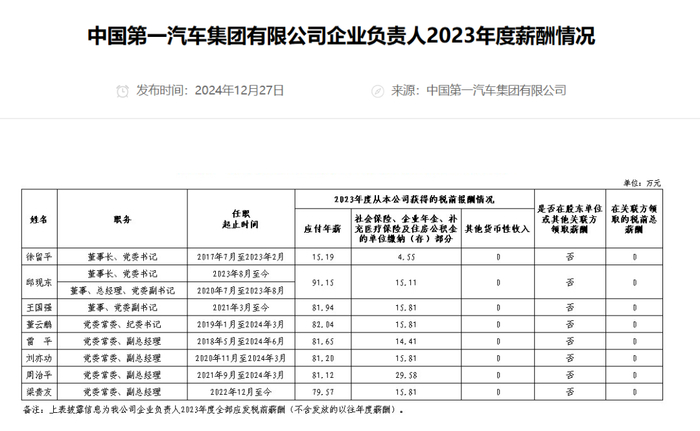
Task: Click the 职务 column header
Action: 122,219
